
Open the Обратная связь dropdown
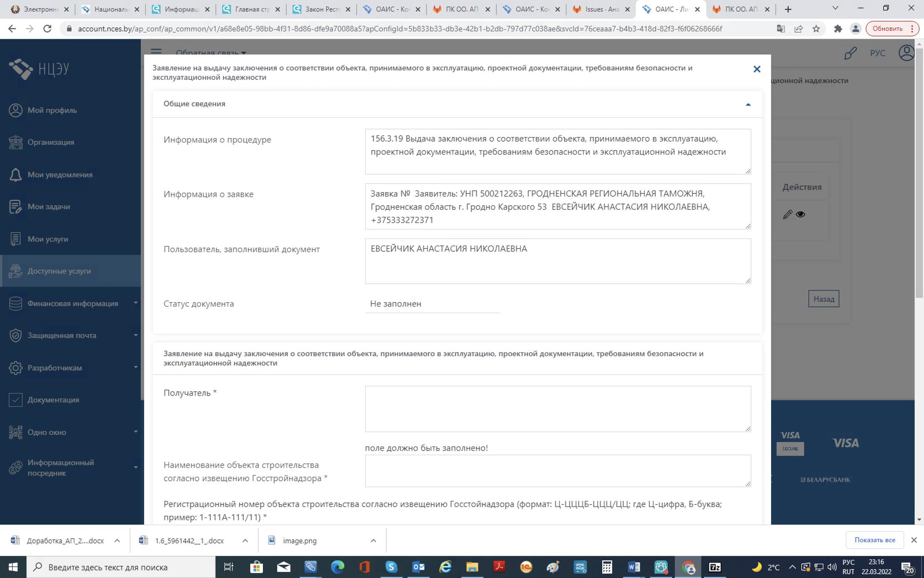click(x=211, y=53)
